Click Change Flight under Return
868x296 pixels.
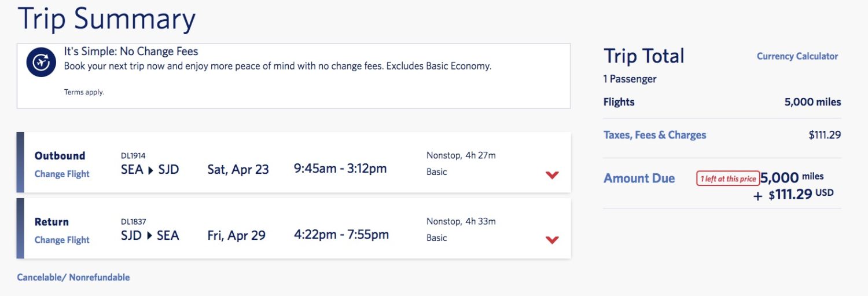[x=62, y=240]
